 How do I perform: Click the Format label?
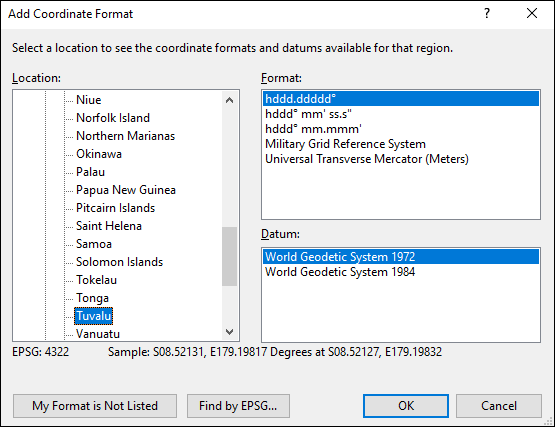(x=281, y=78)
